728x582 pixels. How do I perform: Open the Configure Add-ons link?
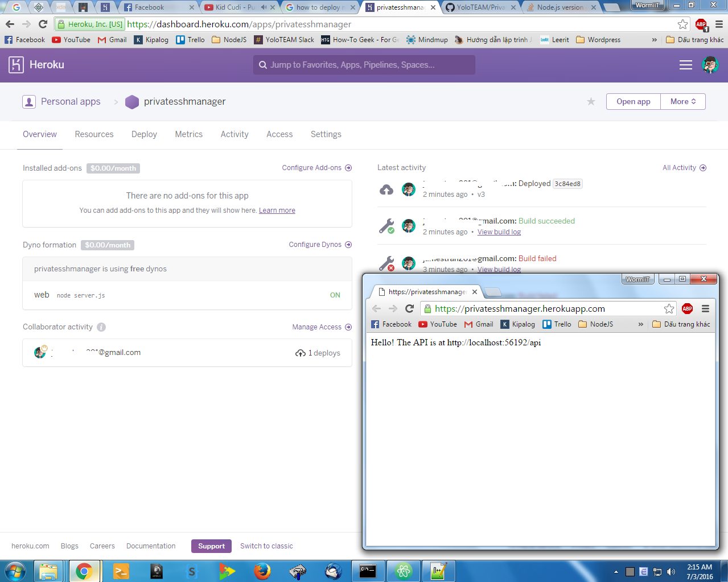click(x=316, y=168)
